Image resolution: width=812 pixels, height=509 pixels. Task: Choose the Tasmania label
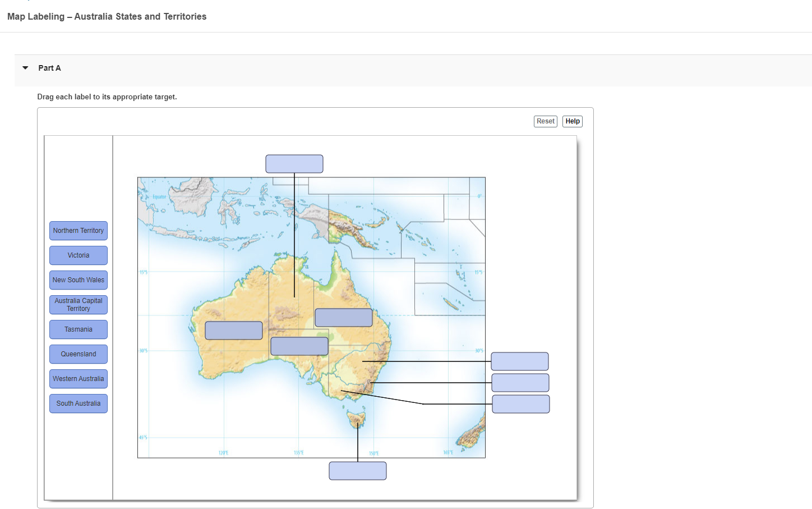pos(79,329)
